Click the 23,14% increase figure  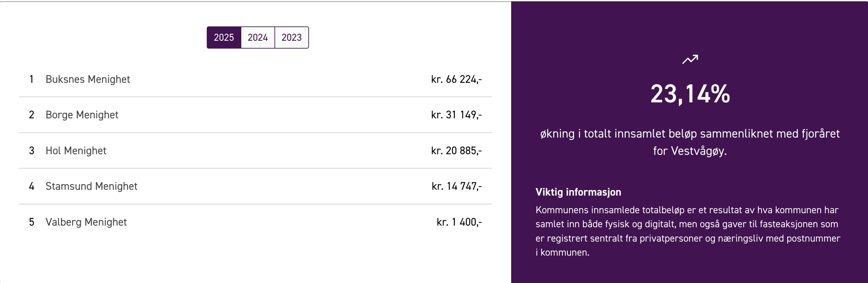pos(690,94)
